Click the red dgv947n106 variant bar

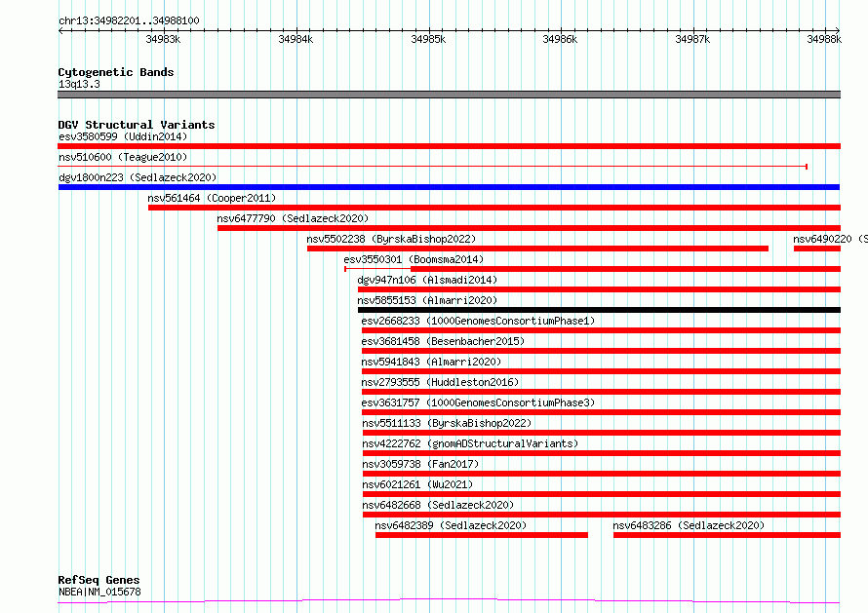pyautogui.click(x=599, y=289)
